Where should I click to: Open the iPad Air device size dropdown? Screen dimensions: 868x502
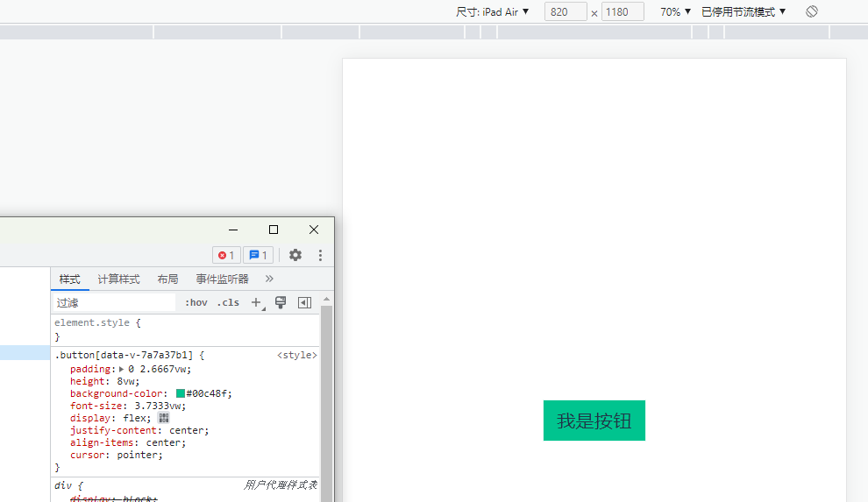click(x=493, y=11)
